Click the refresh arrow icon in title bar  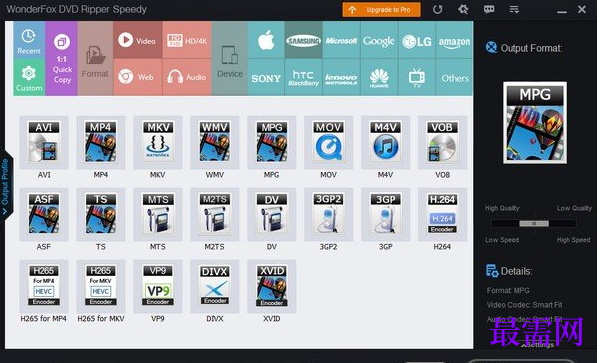click(x=438, y=10)
